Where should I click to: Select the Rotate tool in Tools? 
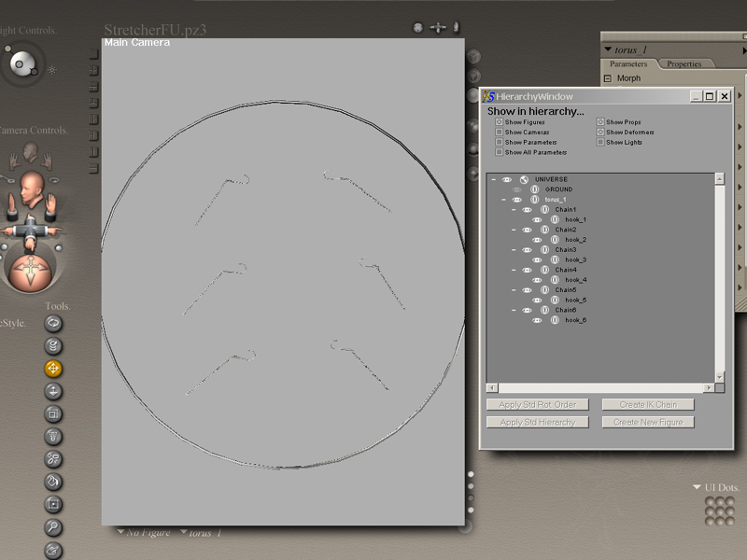pyautogui.click(x=53, y=323)
